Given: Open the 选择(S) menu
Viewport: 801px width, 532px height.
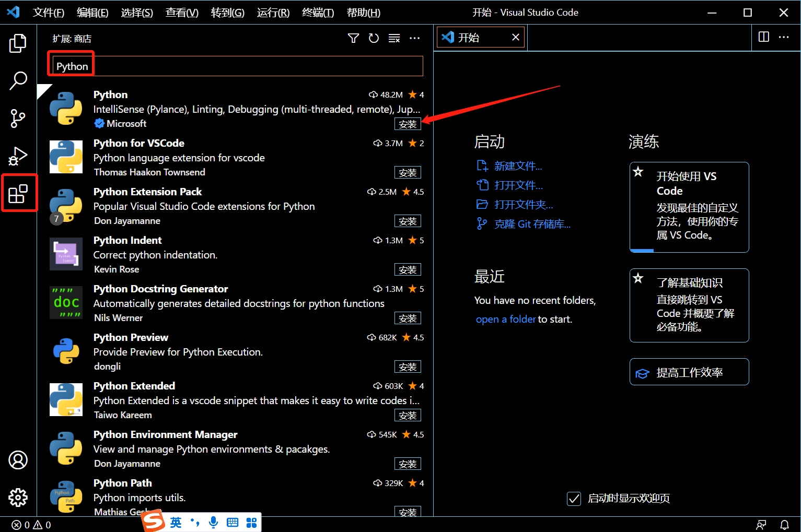Looking at the screenshot, I should tap(137, 13).
